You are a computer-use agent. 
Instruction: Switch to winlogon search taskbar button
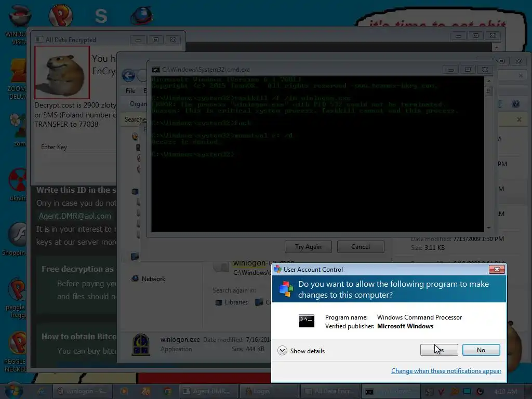coord(82,391)
